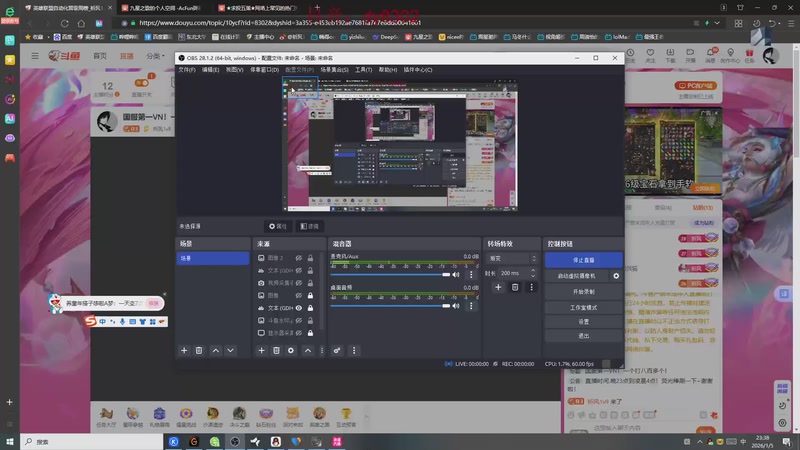This screenshot has height=450, width=800.
Task: Unlock the visible 文本 (GDI+) source
Action: pos(310,308)
